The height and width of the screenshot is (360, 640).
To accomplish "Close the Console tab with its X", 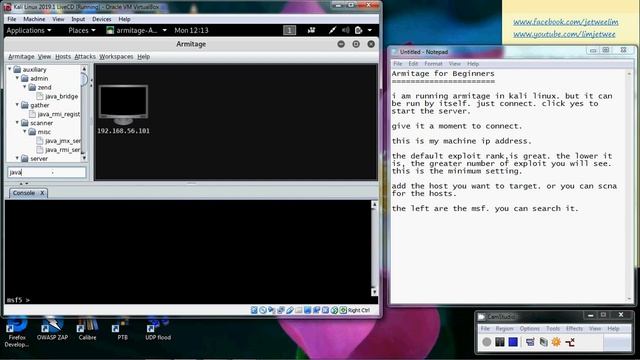I will [x=42, y=193].
